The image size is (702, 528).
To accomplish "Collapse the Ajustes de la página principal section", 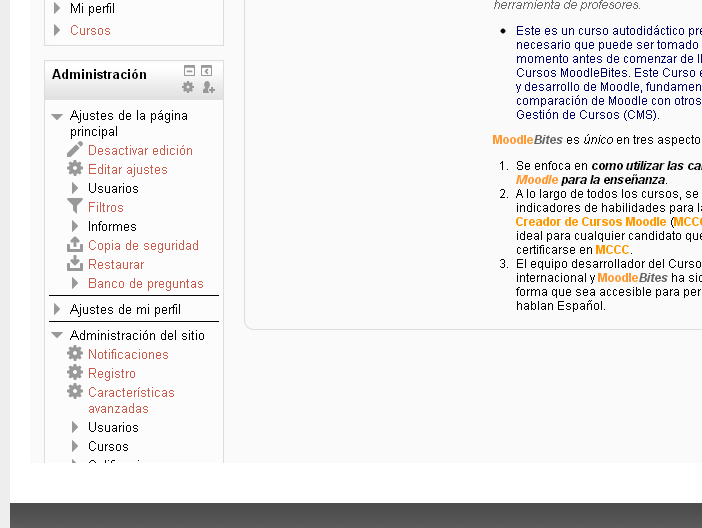I will tap(57, 116).
